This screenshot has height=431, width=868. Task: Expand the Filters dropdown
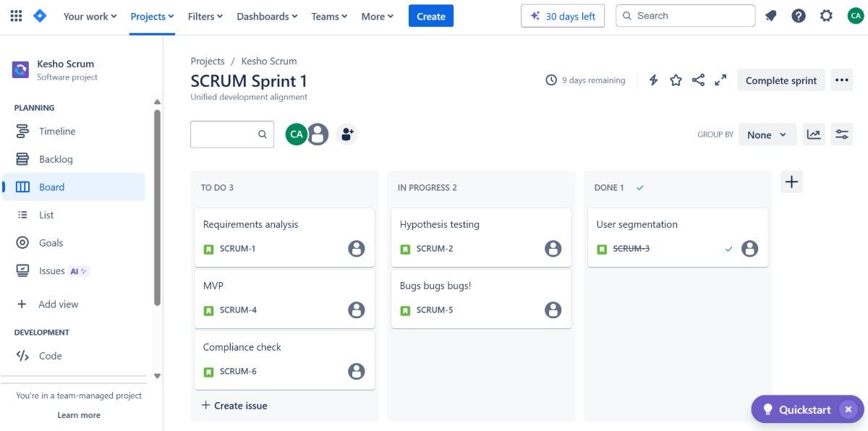[x=205, y=16]
